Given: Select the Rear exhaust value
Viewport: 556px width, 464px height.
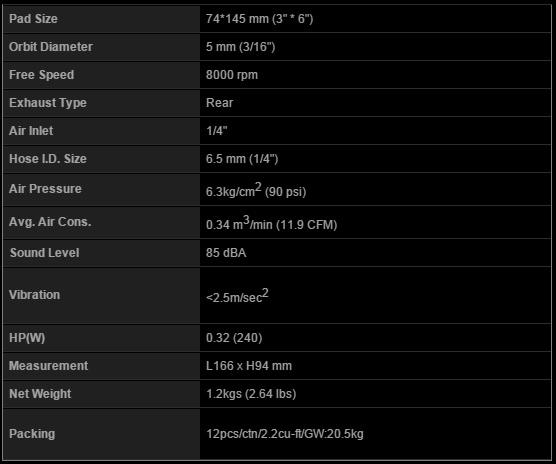Looking at the screenshot, I should tap(219, 103).
